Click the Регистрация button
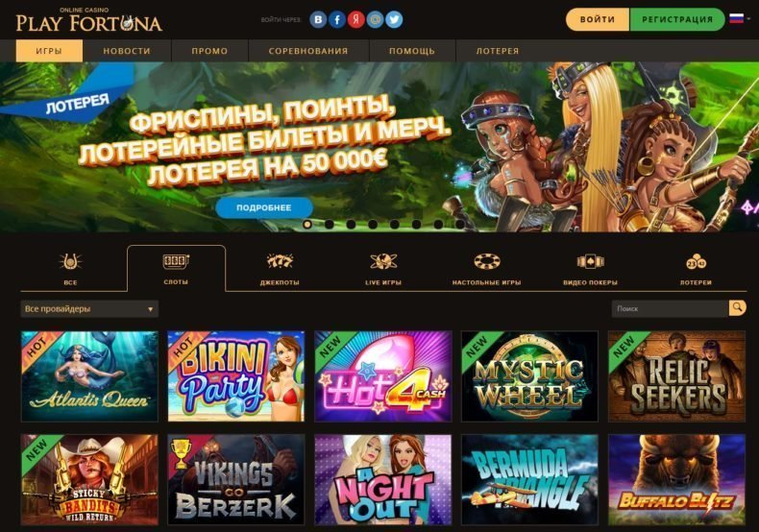759x532 pixels. (677, 19)
